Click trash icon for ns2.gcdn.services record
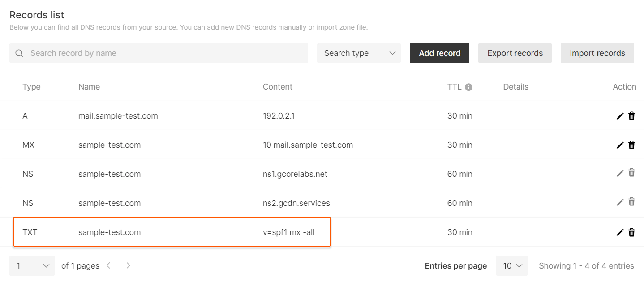Image resolution: width=644 pixels, height=286 pixels. click(x=631, y=202)
